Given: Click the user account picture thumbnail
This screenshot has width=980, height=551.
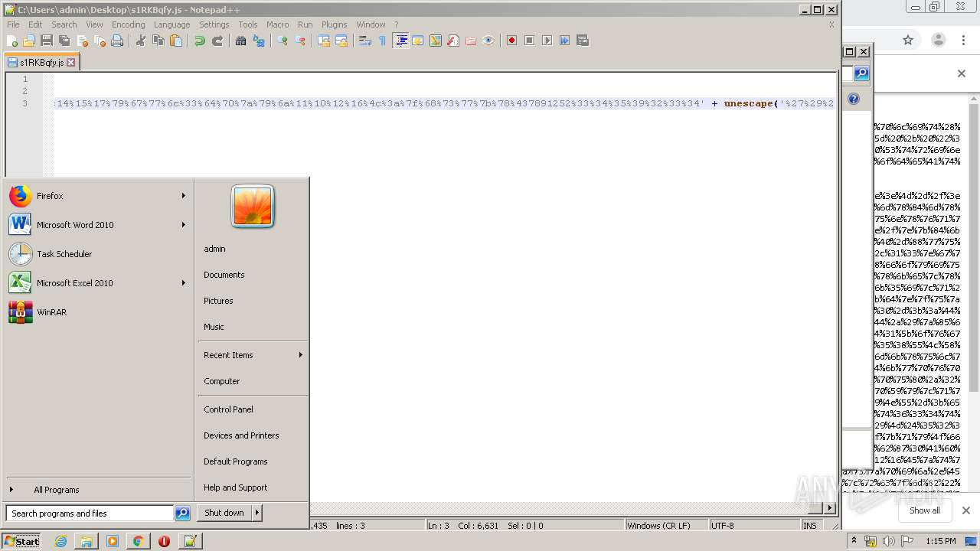Looking at the screenshot, I should pyautogui.click(x=253, y=207).
